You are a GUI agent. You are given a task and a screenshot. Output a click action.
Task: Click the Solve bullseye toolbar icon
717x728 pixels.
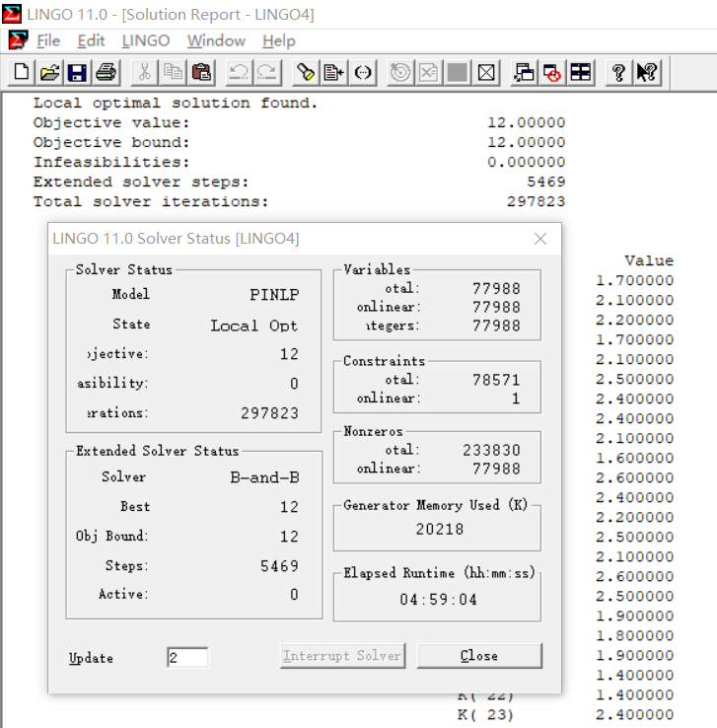pyautogui.click(x=400, y=72)
